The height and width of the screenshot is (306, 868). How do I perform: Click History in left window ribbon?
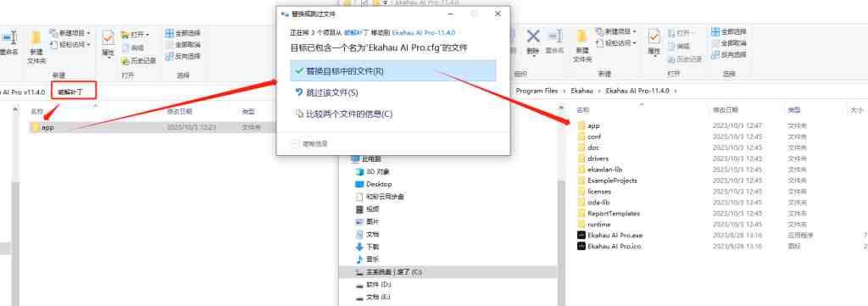pyautogui.click(x=138, y=60)
